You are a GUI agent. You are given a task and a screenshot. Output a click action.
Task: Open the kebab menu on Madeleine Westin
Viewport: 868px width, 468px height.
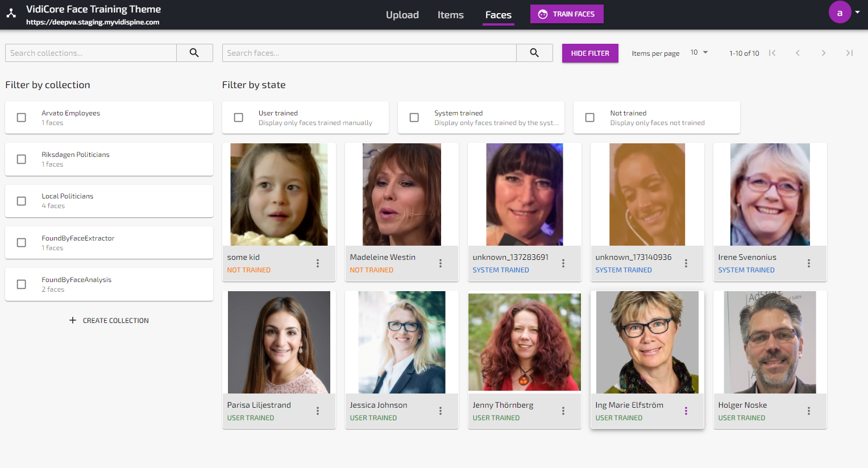440,263
